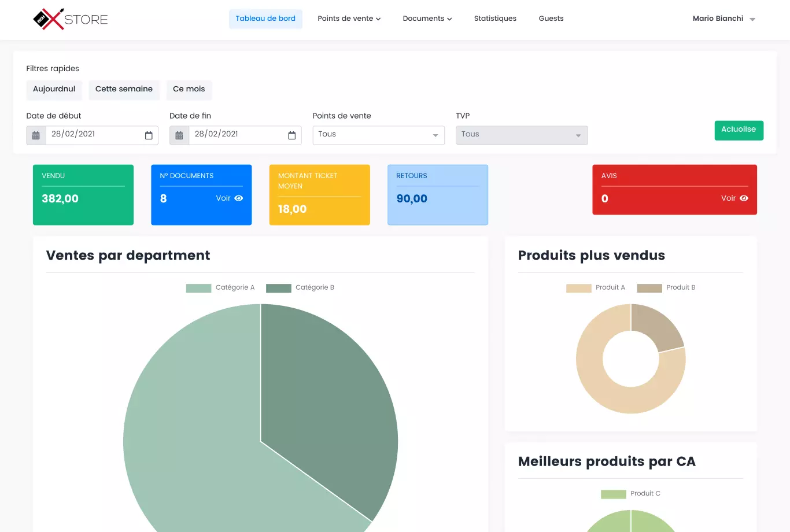Apply Ce mois quick filter
The height and width of the screenshot is (532, 790).
tap(189, 89)
